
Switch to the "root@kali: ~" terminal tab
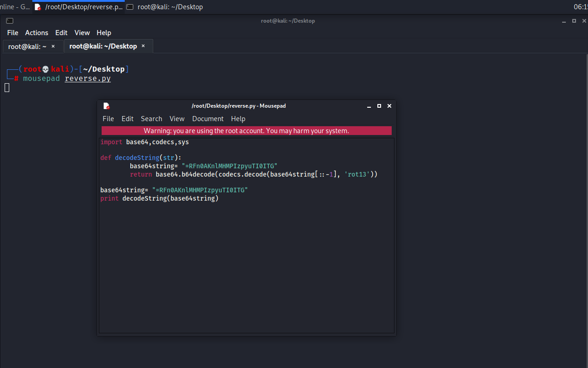[x=27, y=46]
